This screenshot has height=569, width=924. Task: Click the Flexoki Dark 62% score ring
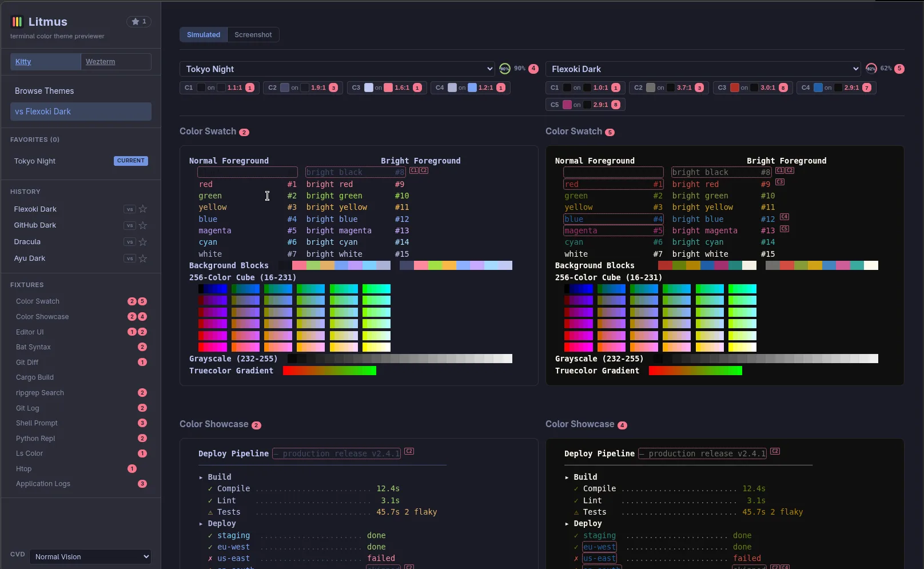point(871,69)
